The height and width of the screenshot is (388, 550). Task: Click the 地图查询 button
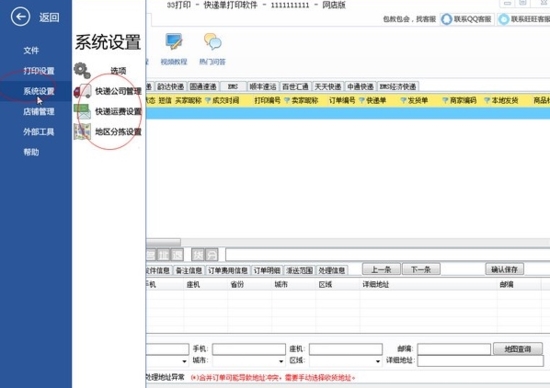[x=518, y=349]
